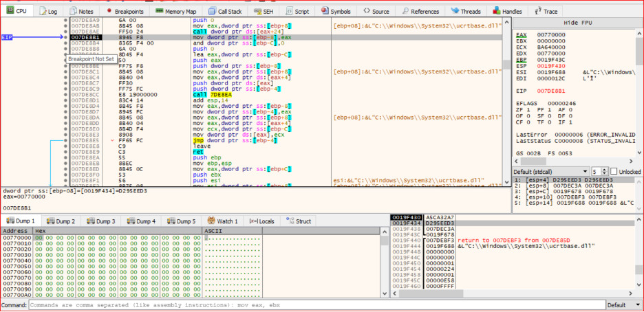Select stack row 'return to 007DEBF3 from 007DE85D'
This screenshot has height=312, width=644.
coord(513,240)
